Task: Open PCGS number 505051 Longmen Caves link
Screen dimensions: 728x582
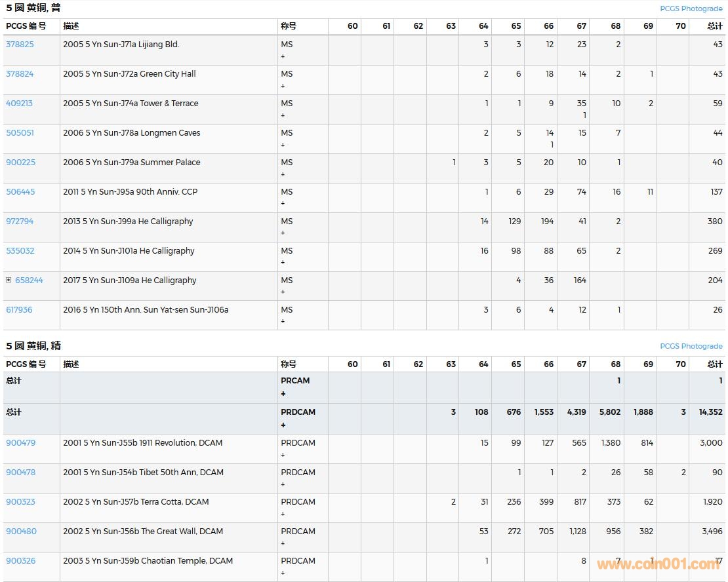Action: 20,133
